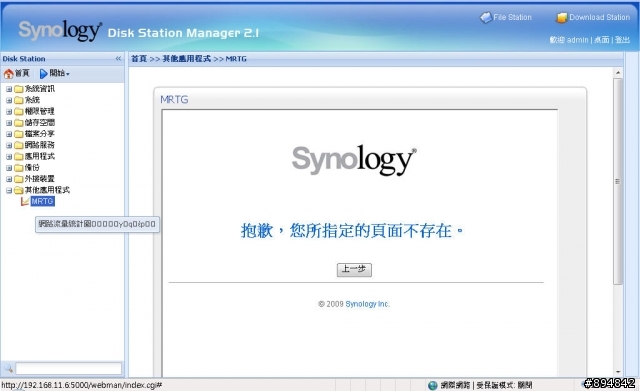Click the 系統 folder icon in tree
The width and height of the screenshot is (640, 391).
pos(19,100)
